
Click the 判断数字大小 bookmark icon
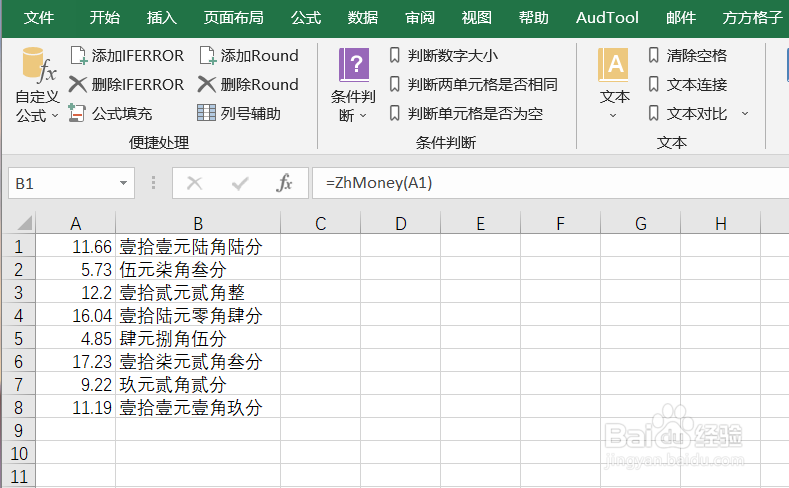[x=395, y=55]
